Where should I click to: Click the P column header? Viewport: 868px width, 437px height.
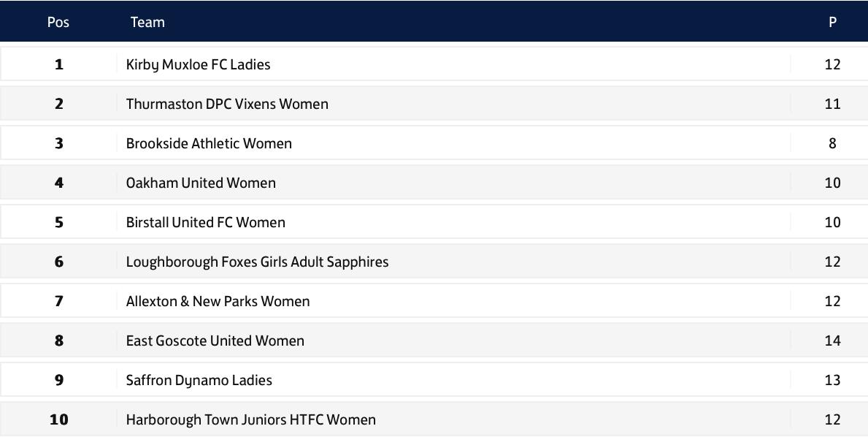pyautogui.click(x=832, y=22)
